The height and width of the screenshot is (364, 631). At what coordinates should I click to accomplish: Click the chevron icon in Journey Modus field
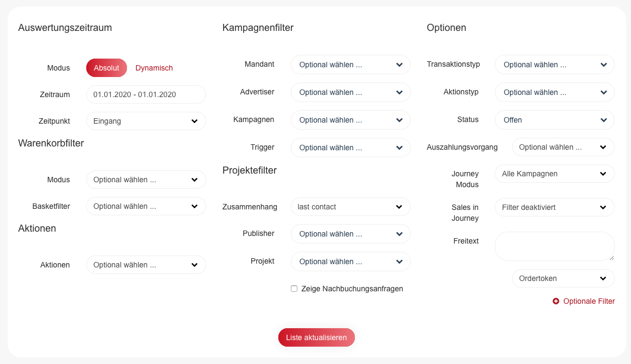point(603,174)
